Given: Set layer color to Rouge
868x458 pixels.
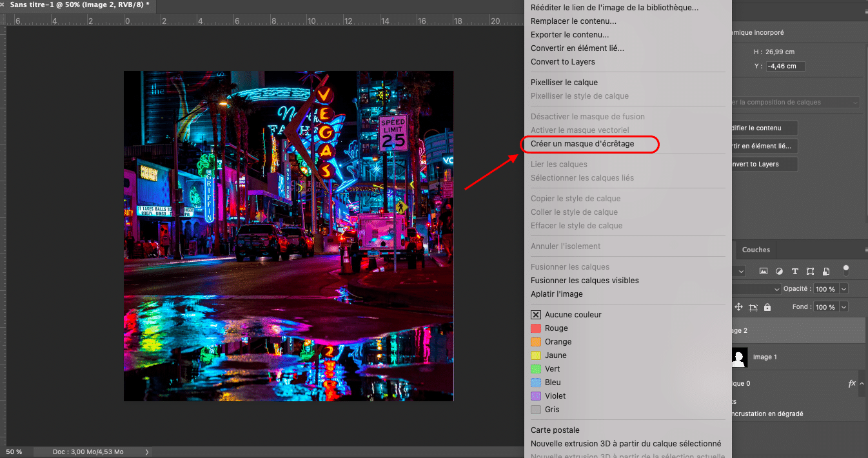Looking at the screenshot, I should [x=549, y=328].
